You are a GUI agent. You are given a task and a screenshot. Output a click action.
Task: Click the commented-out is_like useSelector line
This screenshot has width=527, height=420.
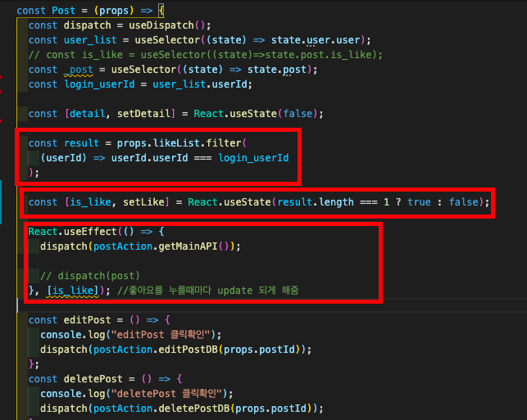206,55
